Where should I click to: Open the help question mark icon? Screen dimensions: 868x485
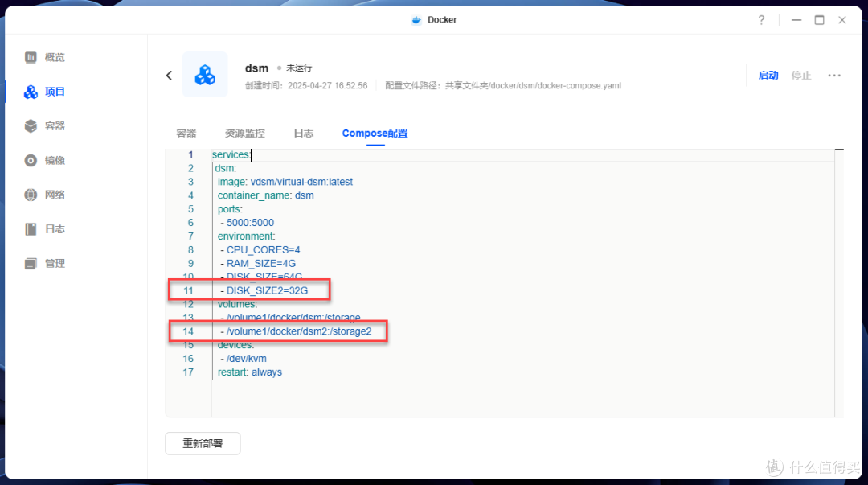click(761, 19)
